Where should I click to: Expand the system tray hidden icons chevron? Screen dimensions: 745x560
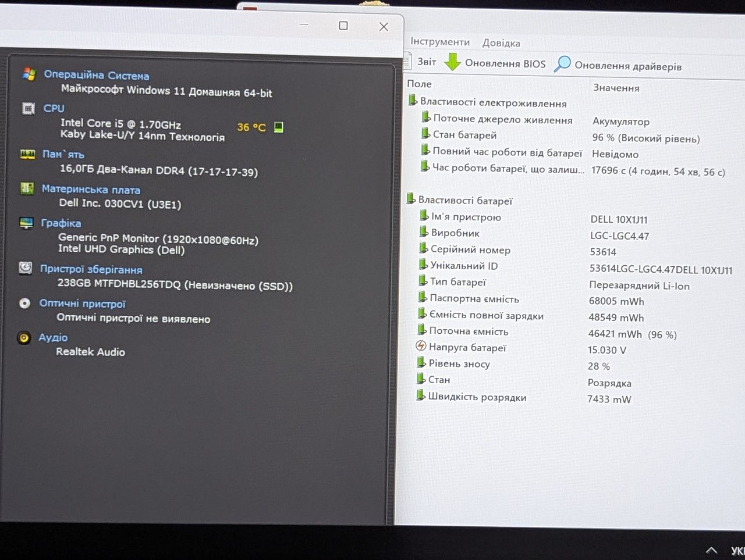pyautogui.click(x=711, y=550)
